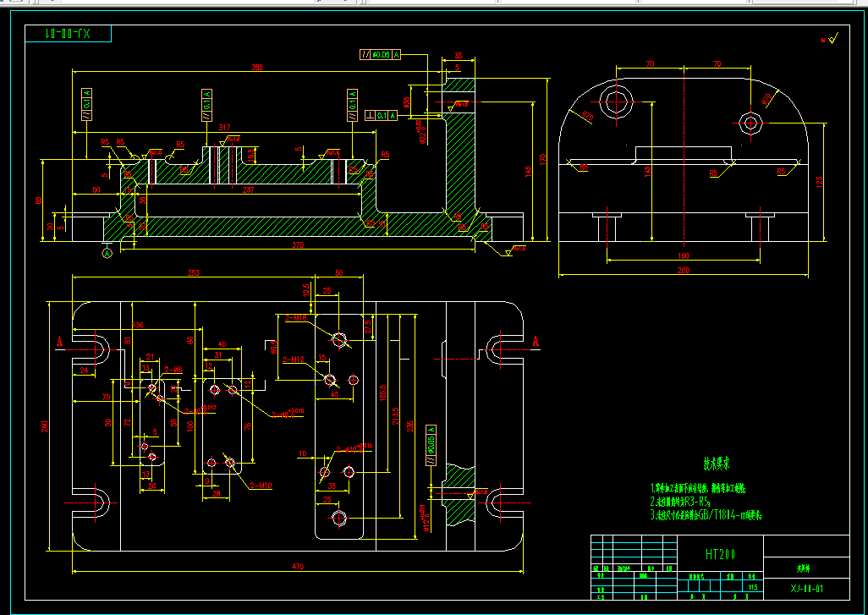
Task: Select the right-hand section marker A
Action: click(x=536, y=341)
